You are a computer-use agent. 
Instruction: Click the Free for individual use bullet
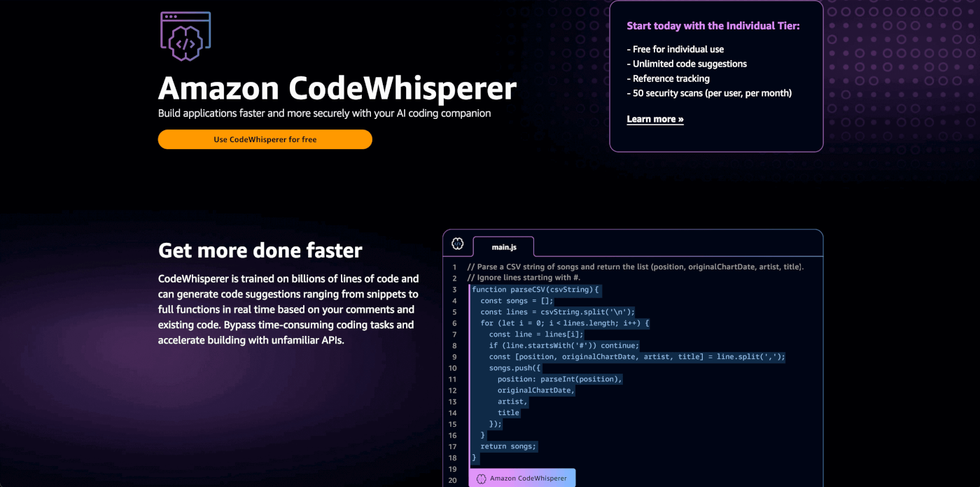tap(675, 49)
